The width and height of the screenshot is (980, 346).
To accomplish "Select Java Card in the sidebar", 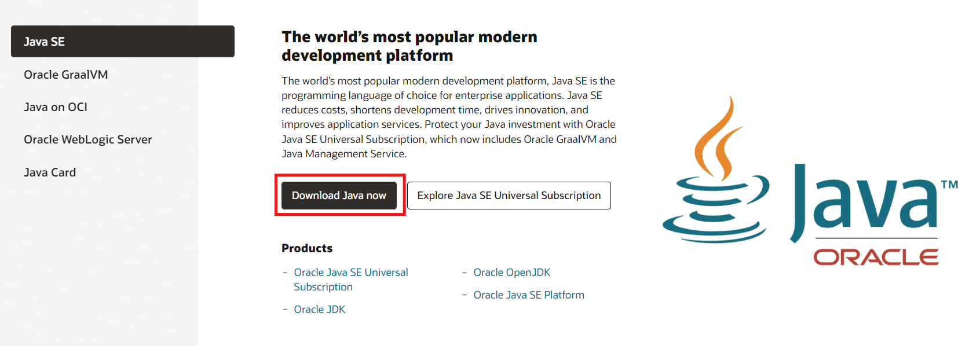I will pyautogui.click(x=50, y=172).
